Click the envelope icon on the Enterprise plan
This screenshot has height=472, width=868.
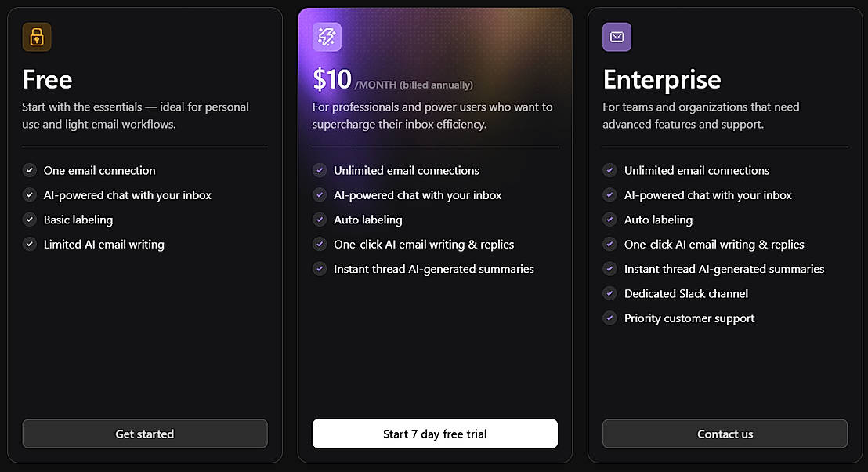617,36
